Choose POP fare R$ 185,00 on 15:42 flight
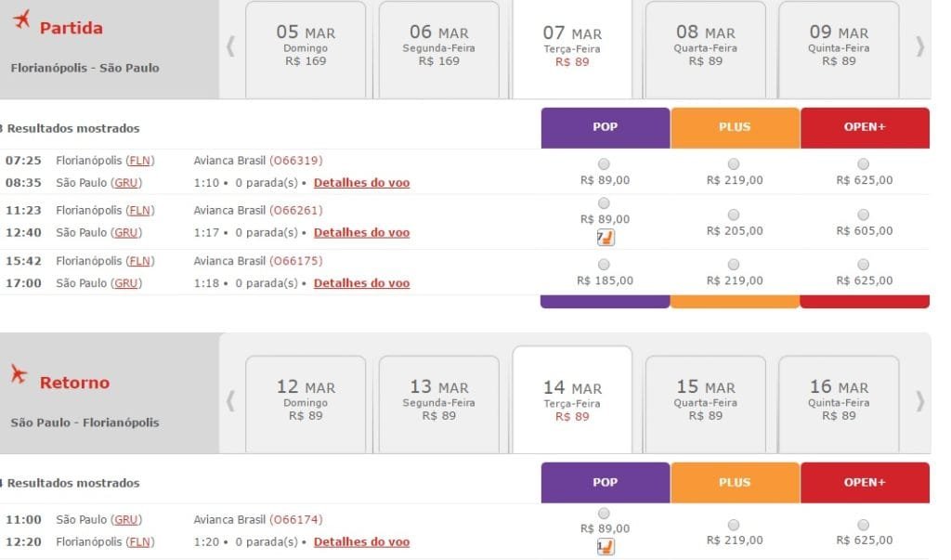Image resolution: width=951 pixels, height=560 pixels. (x=605, y=265)
